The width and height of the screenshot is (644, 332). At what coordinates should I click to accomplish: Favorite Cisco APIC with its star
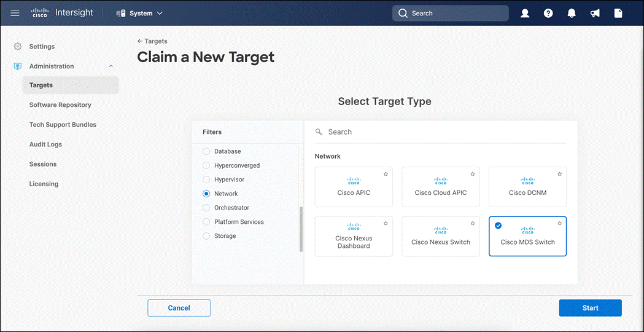[x=386, y=174]
